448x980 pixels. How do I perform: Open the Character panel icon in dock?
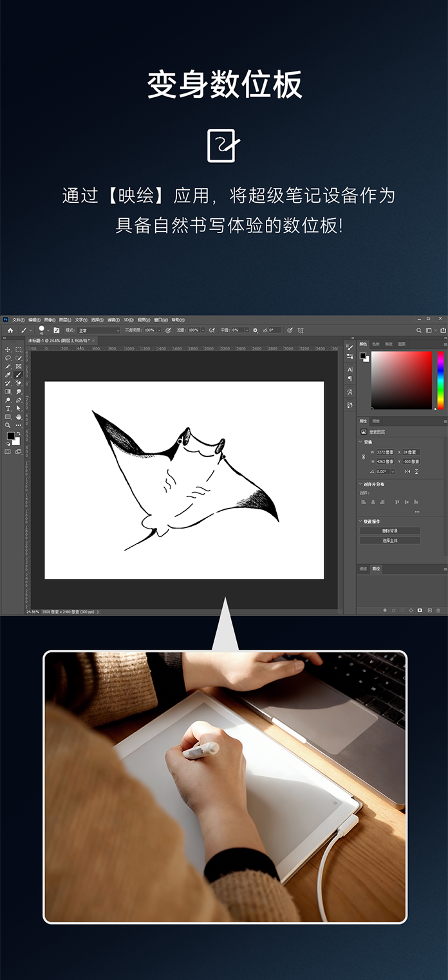tap(350, 370)
